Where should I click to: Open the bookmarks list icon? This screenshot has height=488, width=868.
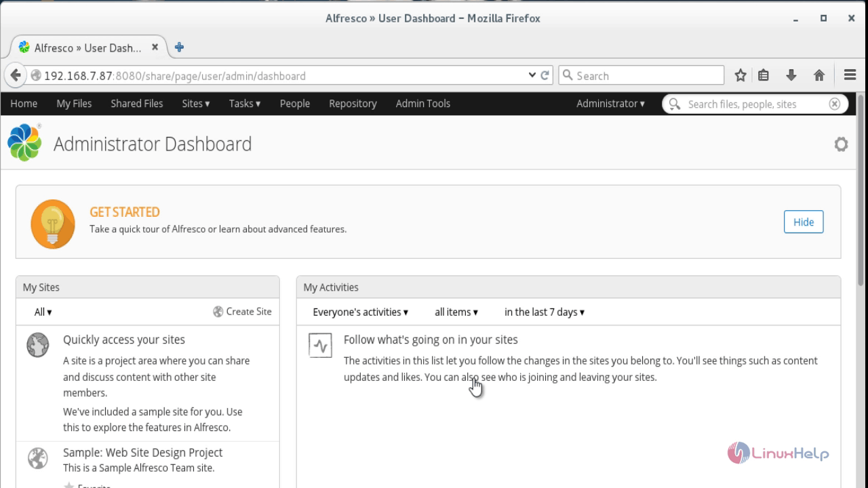click(764, 75)
